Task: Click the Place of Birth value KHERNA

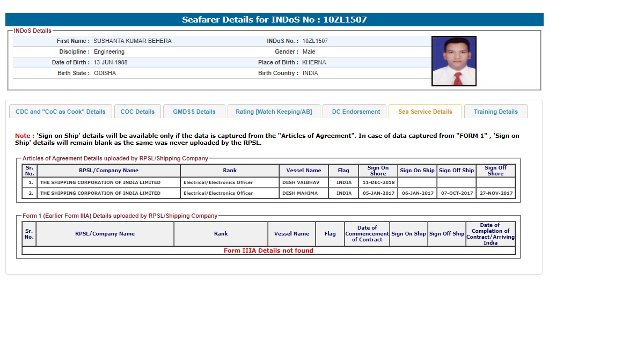Action: 314,62
